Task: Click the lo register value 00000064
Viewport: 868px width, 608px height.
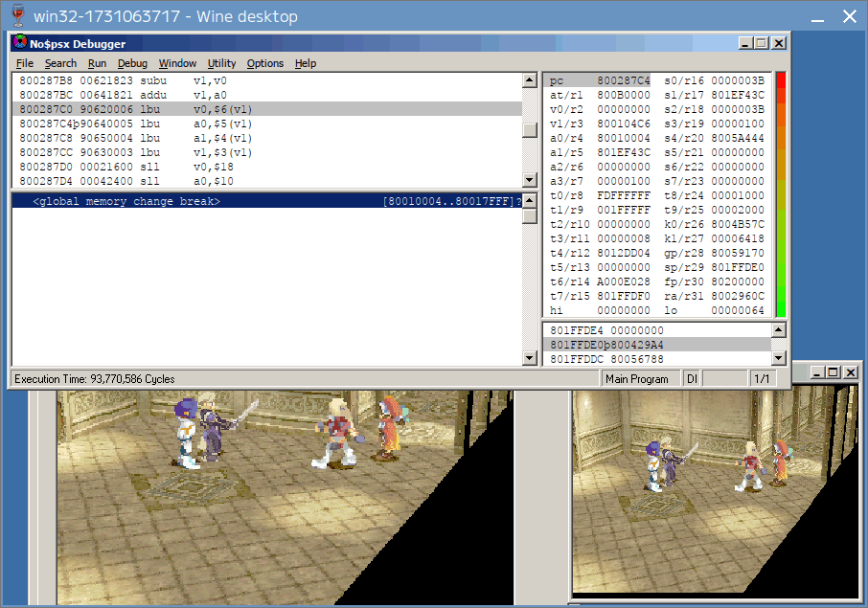Action: [x=738, y=311]
